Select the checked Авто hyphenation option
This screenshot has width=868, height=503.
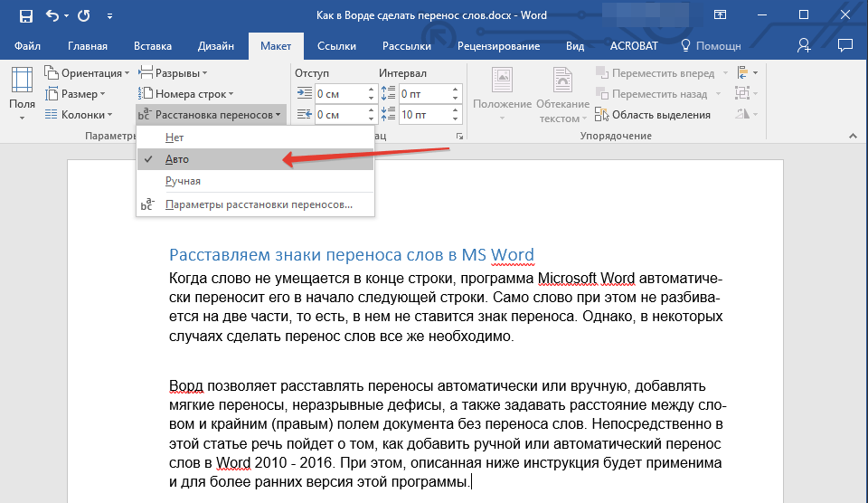pyautogui.click(x=177, y=159)
